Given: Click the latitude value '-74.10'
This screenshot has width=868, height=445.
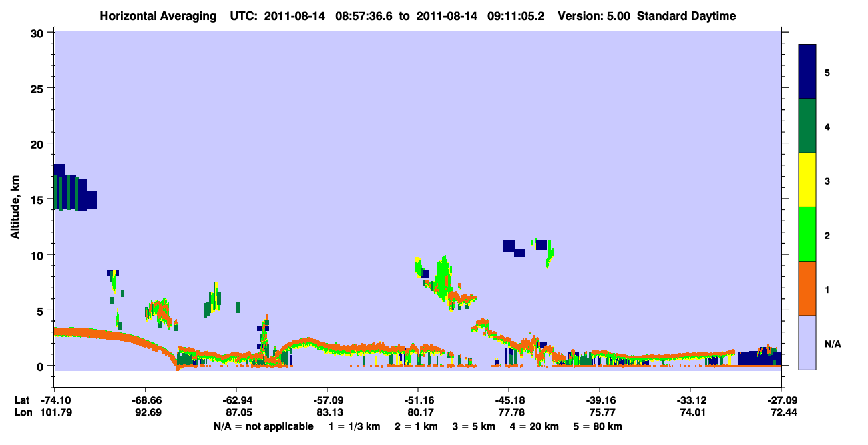Looking at the screenshot, I should tap(55, 400).
